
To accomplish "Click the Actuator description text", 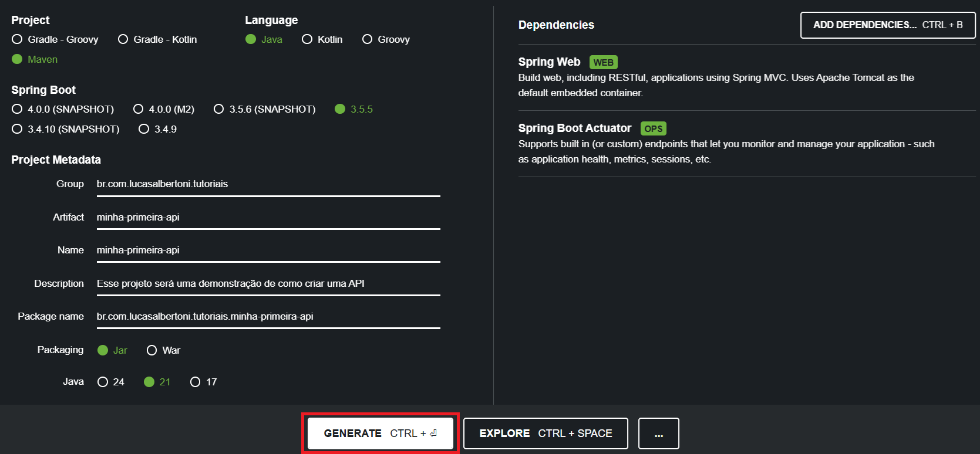I will [x=726, y=151].
